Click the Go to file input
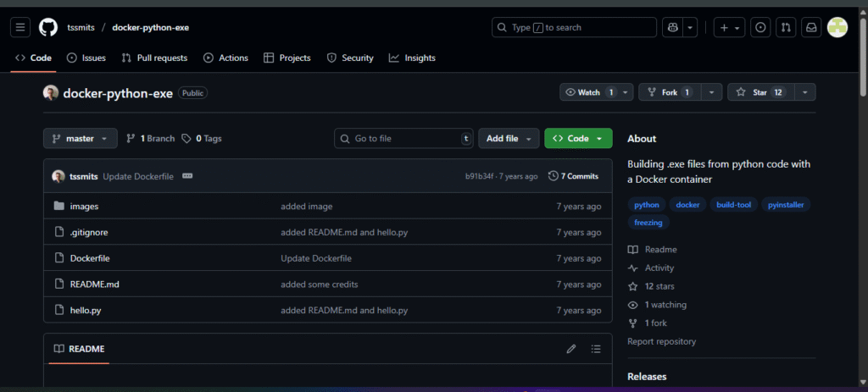This screenshot has width=868, height=392. 403,138
